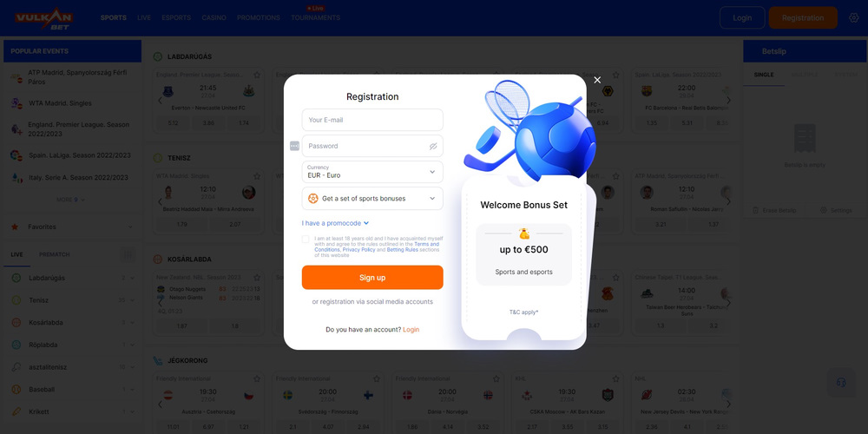Screen dimensions: 868x434
Task: Click the Your E-mail input field
Action: 372,120
